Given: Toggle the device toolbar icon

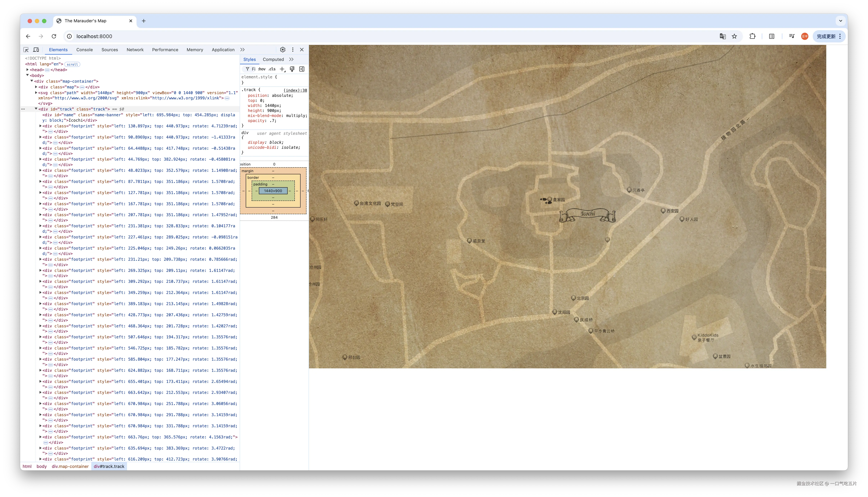Looking at the screenshot, I should pyautogui.click(x=36, y=49).
